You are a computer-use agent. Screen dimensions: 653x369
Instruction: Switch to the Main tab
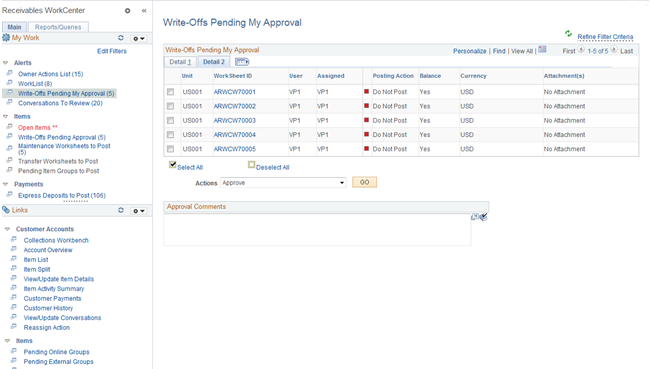[14, 27]
